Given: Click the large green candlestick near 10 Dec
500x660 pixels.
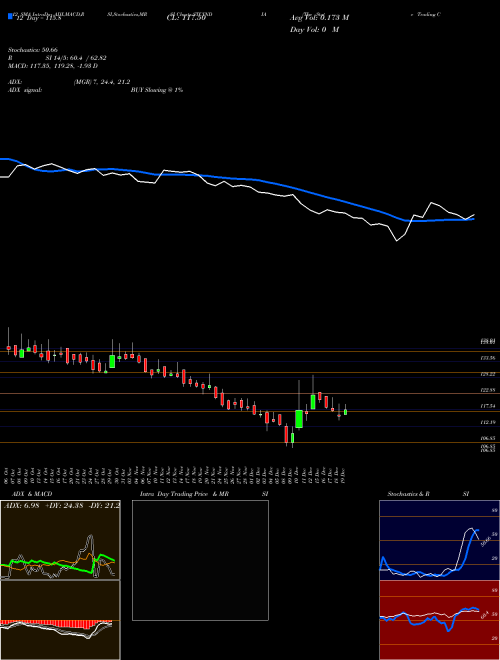Looking at the screenshot, I should point(299,419).
